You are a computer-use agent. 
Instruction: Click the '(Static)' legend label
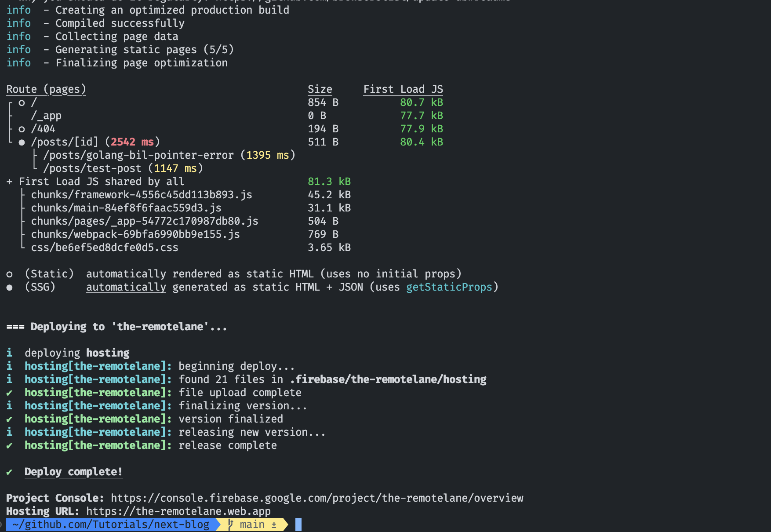point(49,273)
